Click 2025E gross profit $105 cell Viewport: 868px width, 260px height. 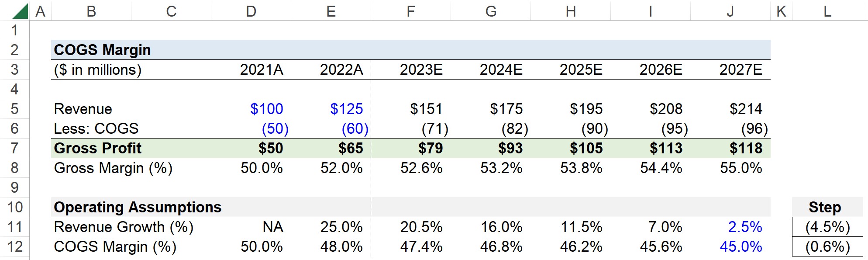point(571,148)
